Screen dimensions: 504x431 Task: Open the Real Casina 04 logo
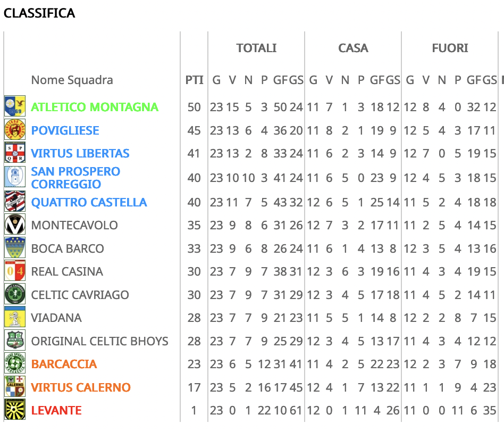pyautogui.click(x=15, y=270)
